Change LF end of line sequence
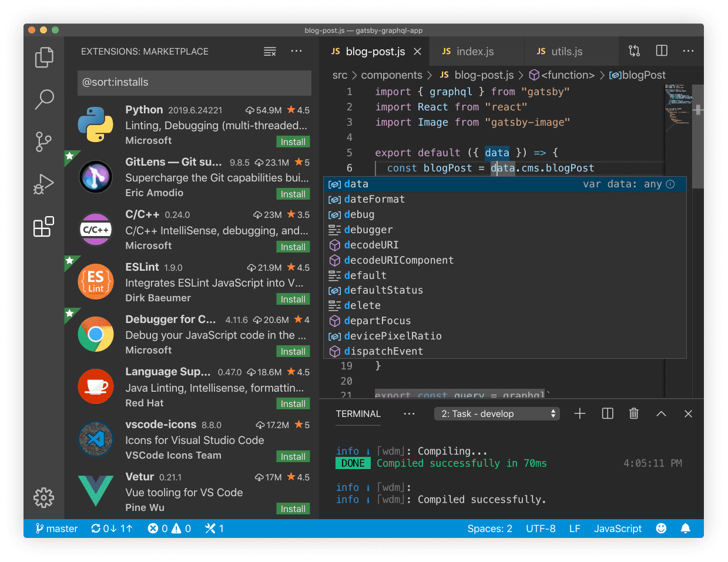Image resolution: width=728 pixels, height=562 pixels. point(575,529)
